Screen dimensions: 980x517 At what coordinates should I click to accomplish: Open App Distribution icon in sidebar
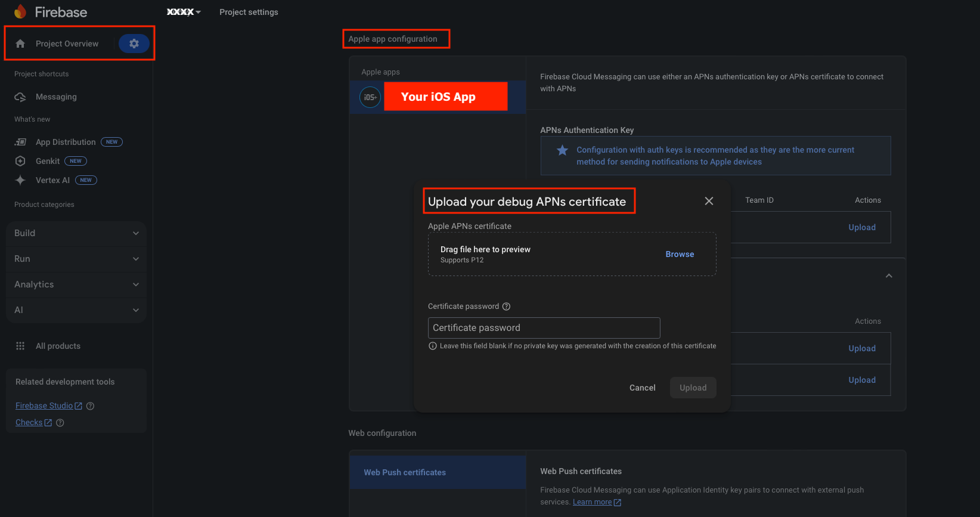(20, 142)
